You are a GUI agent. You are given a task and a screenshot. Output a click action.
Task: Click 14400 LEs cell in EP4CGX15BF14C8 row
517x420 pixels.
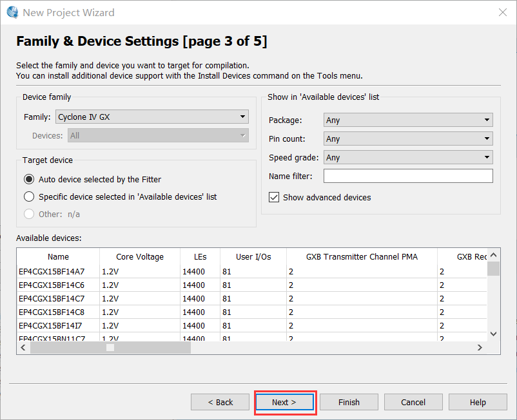pos(200,312)
